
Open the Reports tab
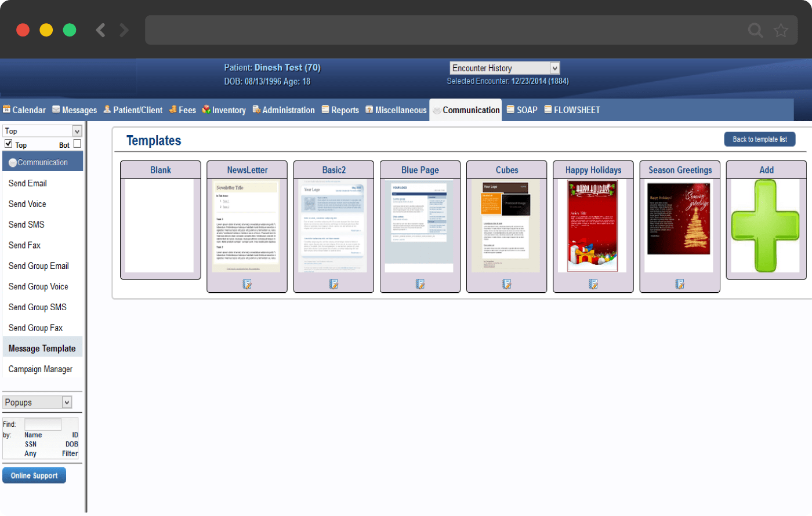[340, 110]
